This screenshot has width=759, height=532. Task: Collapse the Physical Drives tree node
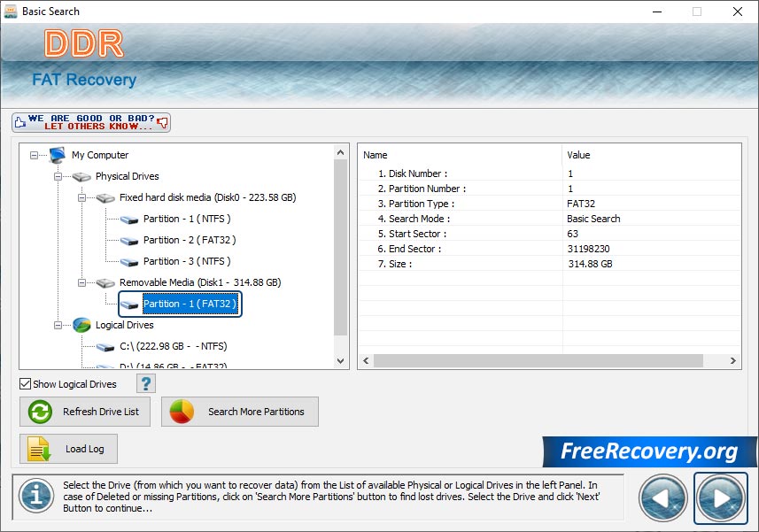pyautogui.click(x=58, y=176)
